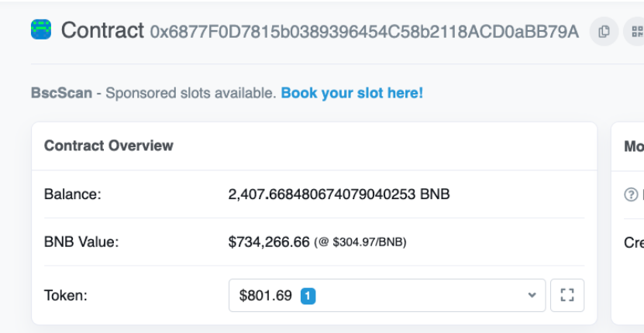Click the blue token count badge
The height and width of the screenshot is (333, 644).
tap(308, 296)
